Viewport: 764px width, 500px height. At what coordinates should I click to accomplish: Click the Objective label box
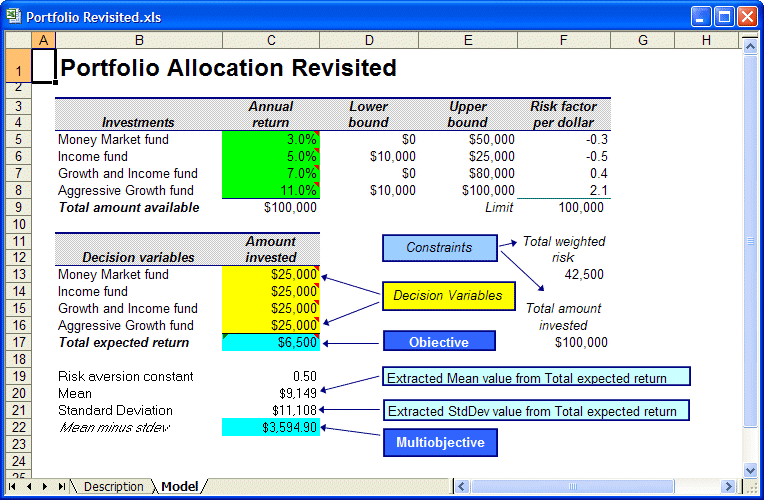[x=439, y=341]
